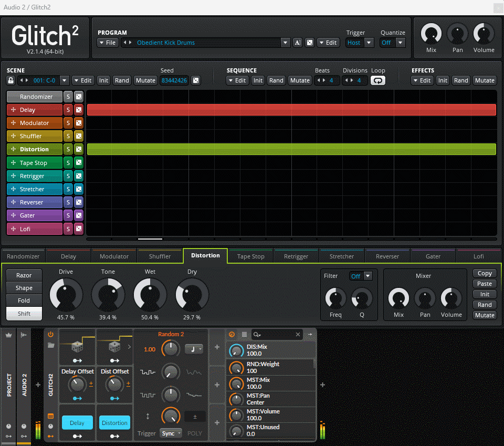The image size is (504, 446).
Task: Click the Lofi dice icon
Action: [x=78, y=229]
